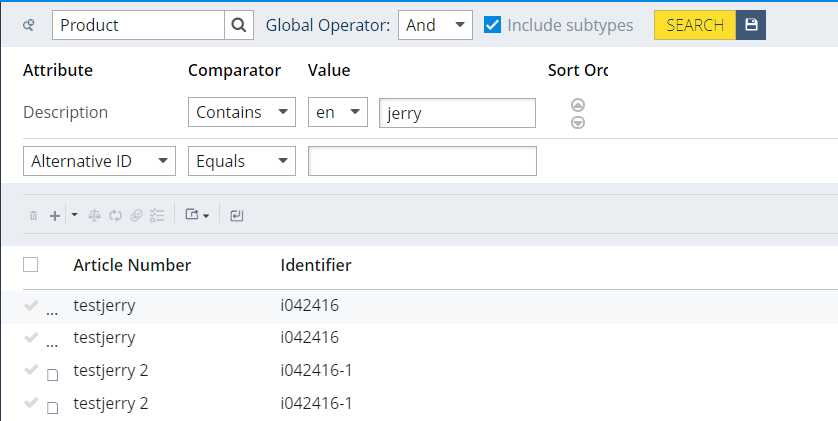Toggle the Include subtypes checkbox
Screen dimensions: 838x421
[492, 25]
